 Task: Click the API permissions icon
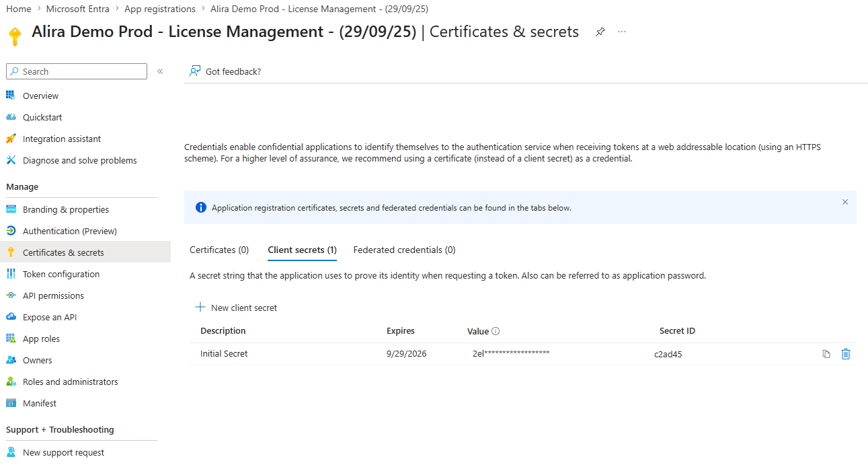11,295
